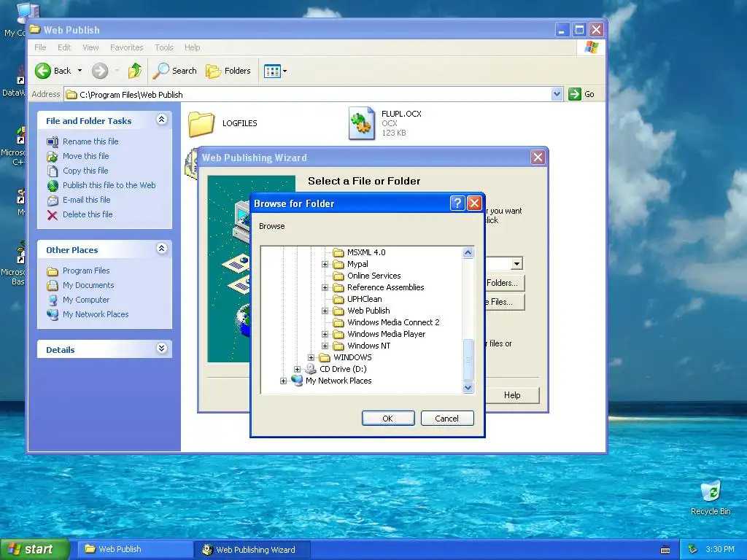The height and width of the screenshot is (560, 747).
Task: Expand the Web Publish folder node
Action: coord(325,311)
